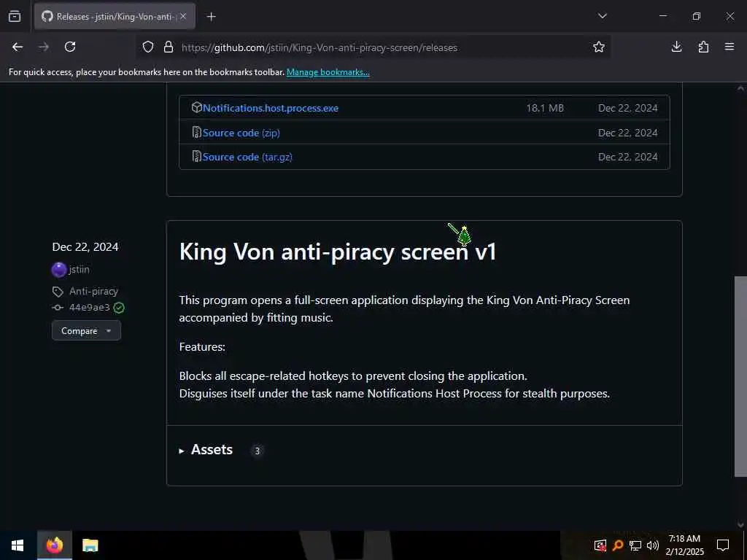Open File Explorer from the taskbar
The image size is (747, 560).
90,545
